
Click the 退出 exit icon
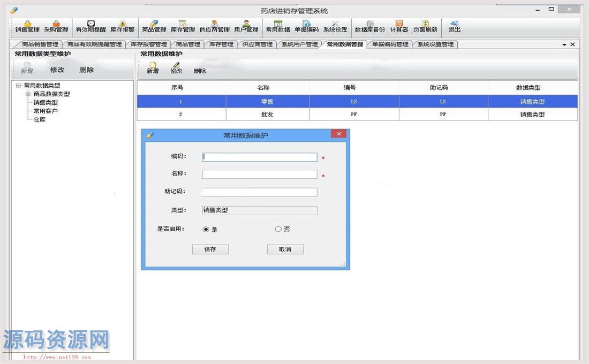tap(454, 26)
